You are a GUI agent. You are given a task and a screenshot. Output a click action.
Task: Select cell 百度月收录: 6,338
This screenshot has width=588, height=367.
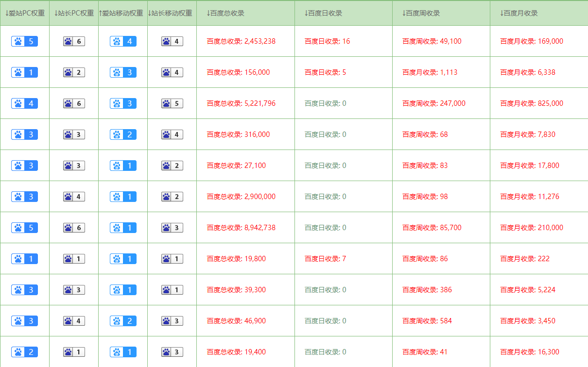point(528,72)
